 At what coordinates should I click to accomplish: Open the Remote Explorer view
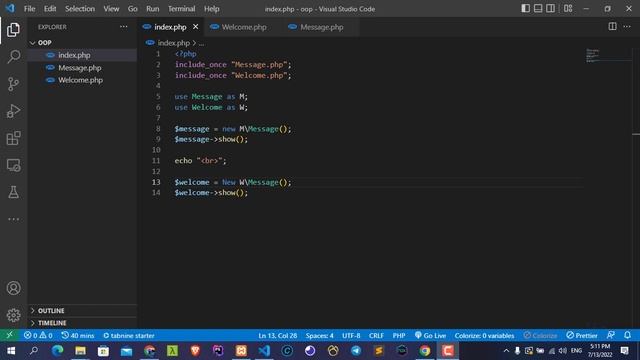(x=13, y=165)
